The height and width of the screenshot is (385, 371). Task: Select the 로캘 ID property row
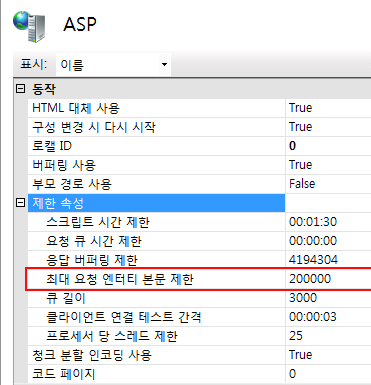click(x=199, y=146)
